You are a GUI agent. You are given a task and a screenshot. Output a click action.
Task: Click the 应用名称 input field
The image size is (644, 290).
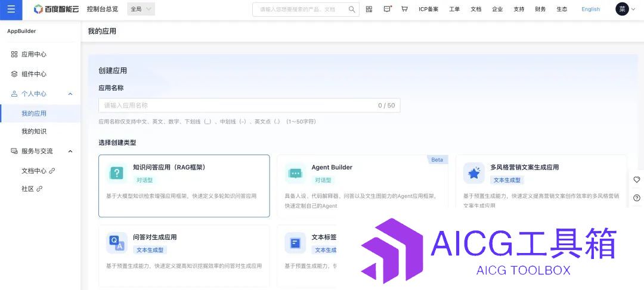click(249, 105)
